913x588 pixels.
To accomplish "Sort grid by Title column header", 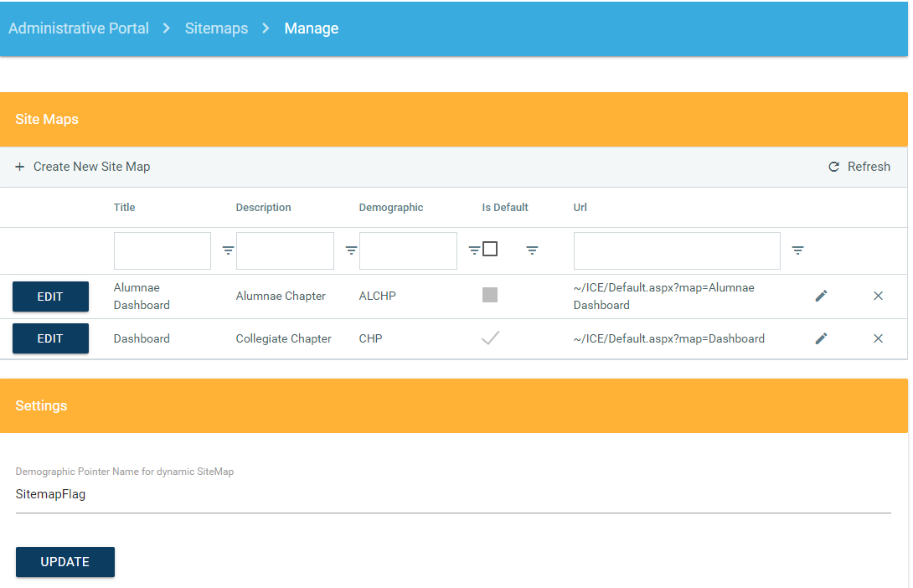I will pyautogui.click(x=124, y=208).
